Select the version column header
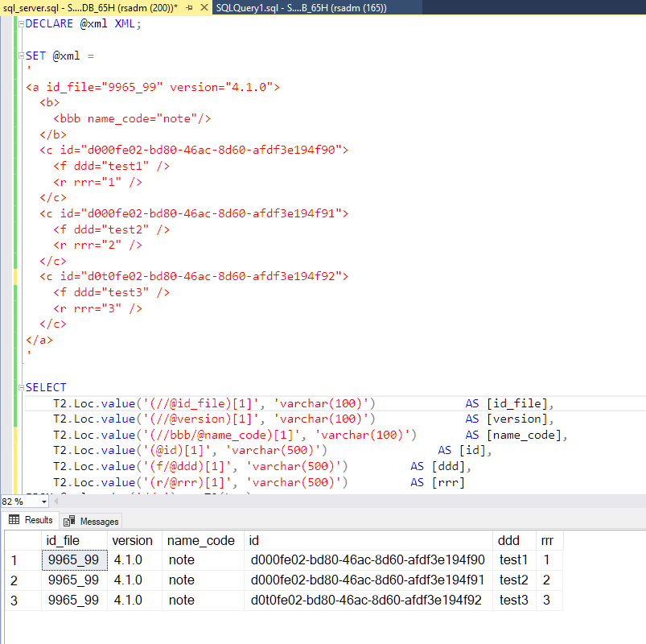Screen dimensions: 646x644 (134, 540)
